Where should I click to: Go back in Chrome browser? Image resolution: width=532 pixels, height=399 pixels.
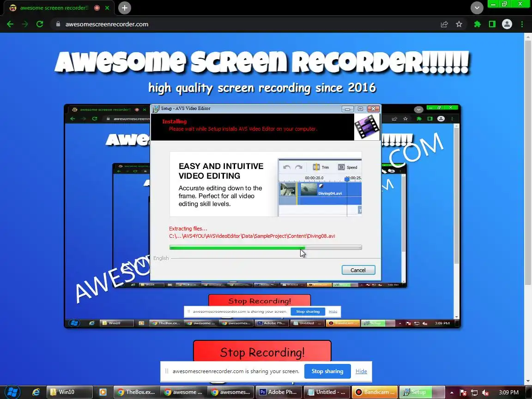pos(10,24)
